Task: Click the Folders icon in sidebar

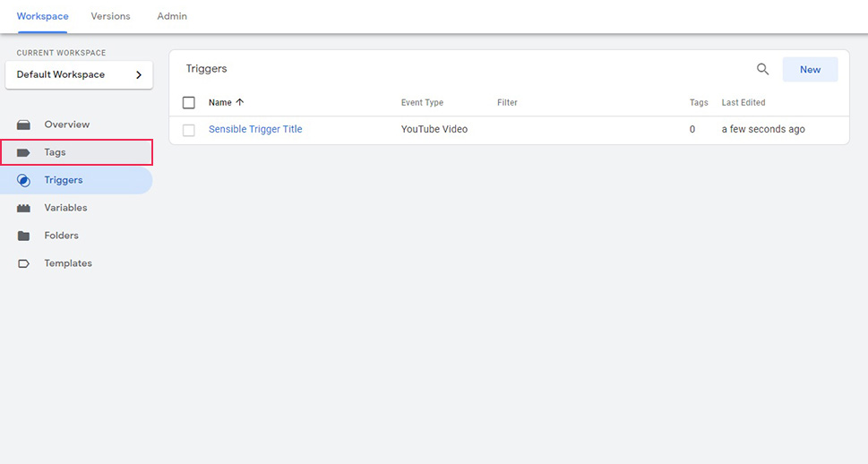Action: coord(23,236)
